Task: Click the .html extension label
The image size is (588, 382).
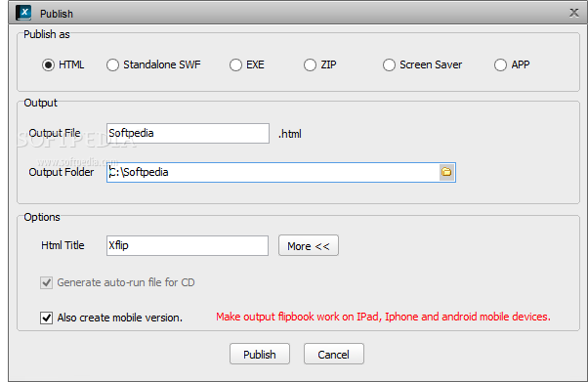Action: coord(289,134)
